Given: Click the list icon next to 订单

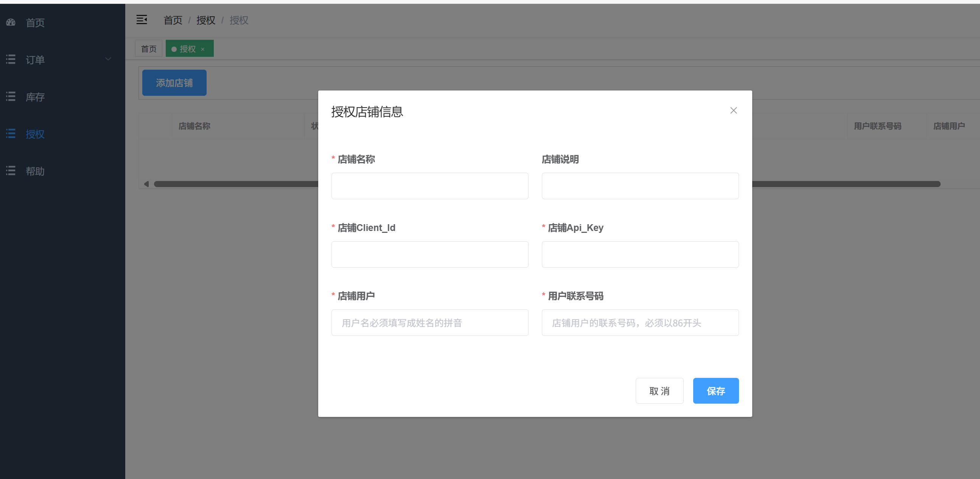Looking at the screenshot, I should [11, 59].
